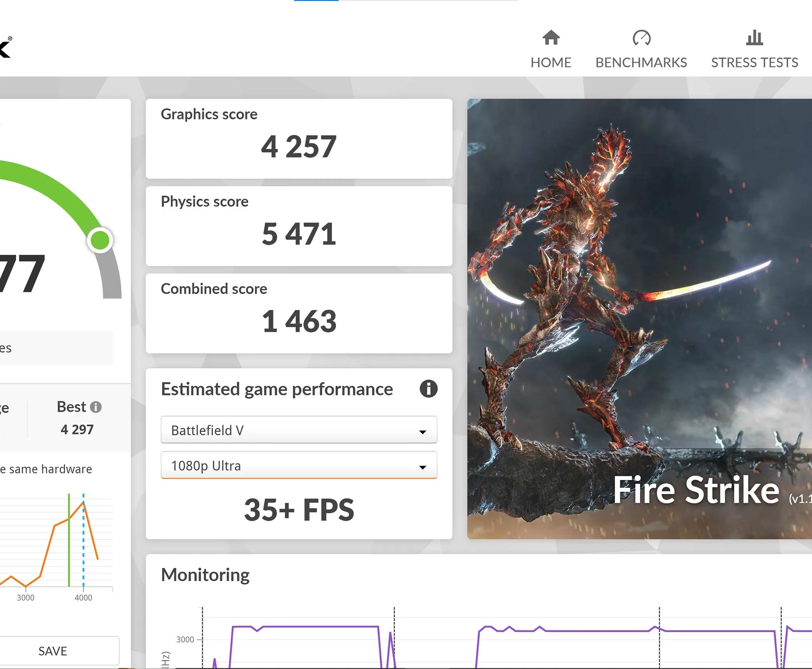Image resolution: width=812 pixels, height=669 pixels.
Task: Click the Benchmarks speedometer icon
Action: tap(642, 38)
